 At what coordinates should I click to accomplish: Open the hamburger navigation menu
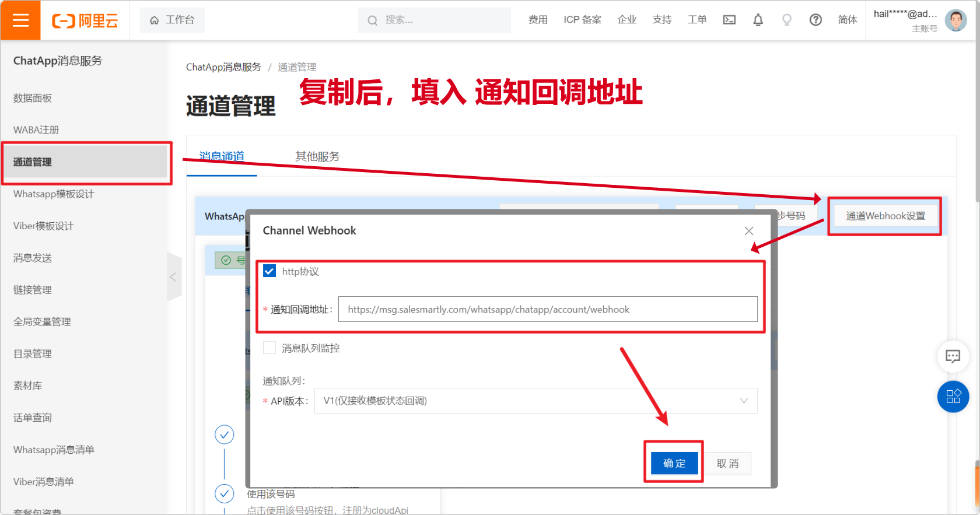(20, 20)
